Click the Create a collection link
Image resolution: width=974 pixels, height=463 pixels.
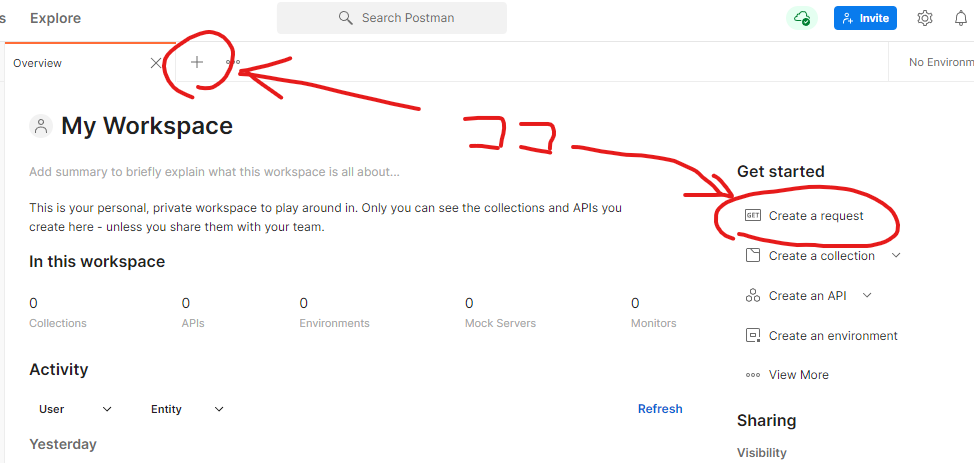[x=822, y=255]
